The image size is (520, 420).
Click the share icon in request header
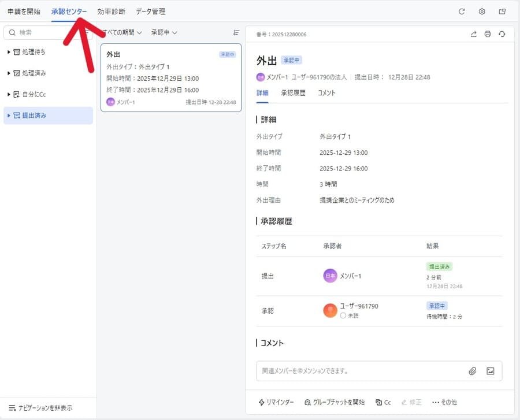(474, 34)
